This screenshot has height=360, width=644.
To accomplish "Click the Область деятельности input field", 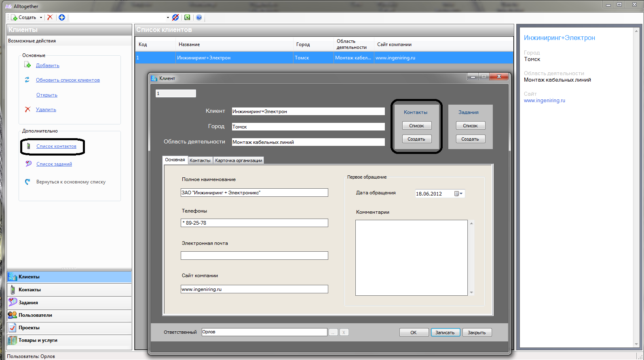I will [308, 142].
